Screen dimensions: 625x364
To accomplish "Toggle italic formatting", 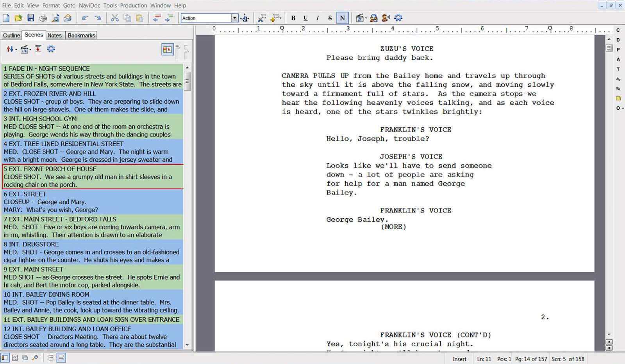I will [x=318, y=18].
